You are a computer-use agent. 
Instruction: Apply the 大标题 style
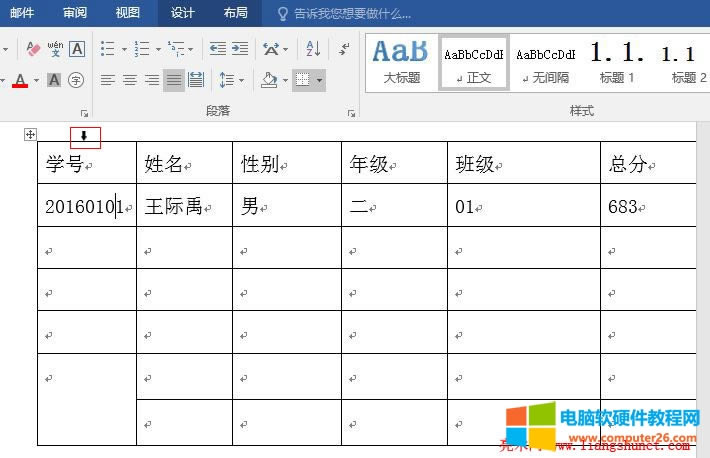pos(401,63)
